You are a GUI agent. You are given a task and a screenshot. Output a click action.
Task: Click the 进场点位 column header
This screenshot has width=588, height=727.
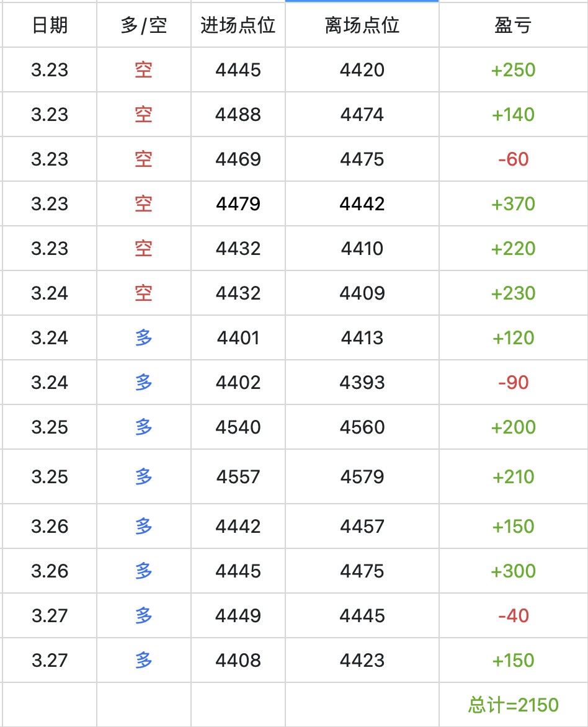click(x=238, y=25)
